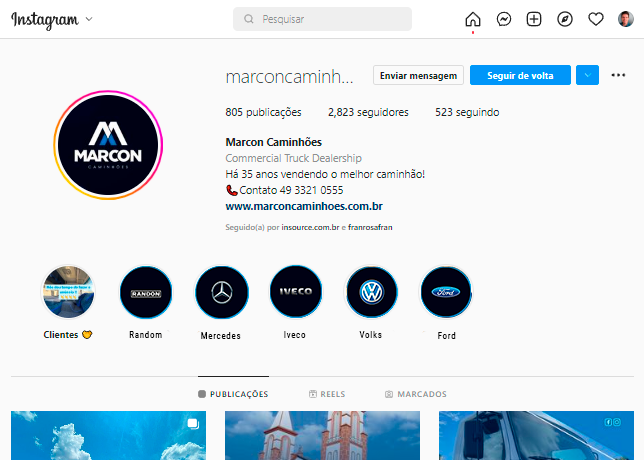Open the activity heart icon

tap(596, 19)
